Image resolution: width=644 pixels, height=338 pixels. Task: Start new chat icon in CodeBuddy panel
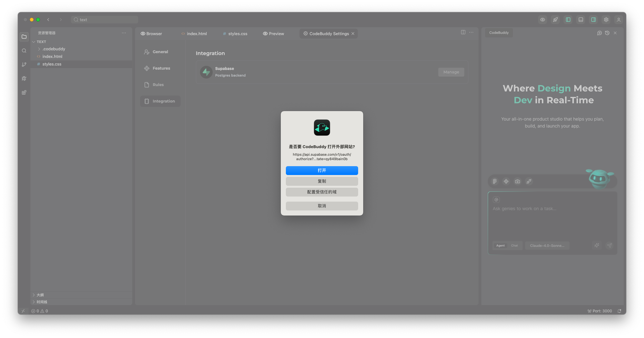[599, 33]
